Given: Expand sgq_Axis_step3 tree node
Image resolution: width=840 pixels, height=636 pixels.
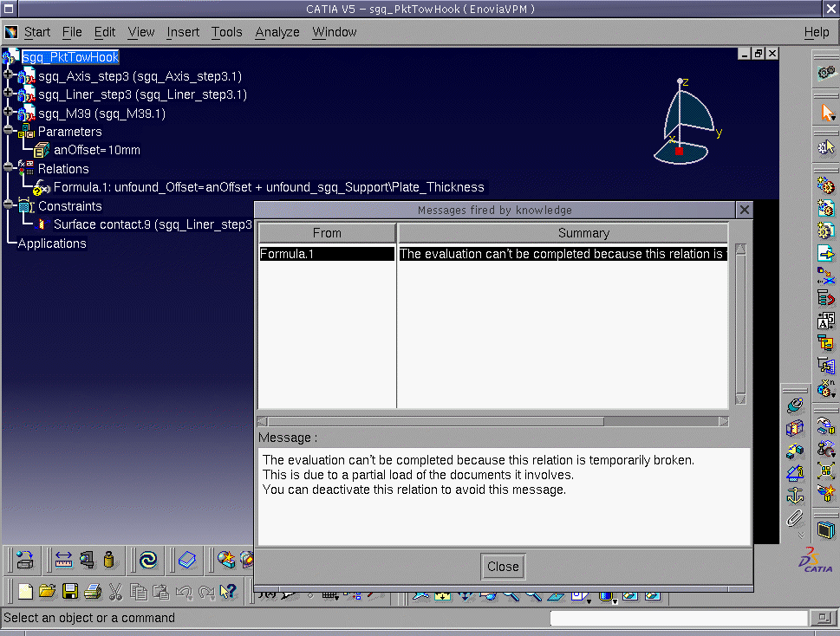Looking at the screenshot, I should pyautogui.click(x=8, y=75).
